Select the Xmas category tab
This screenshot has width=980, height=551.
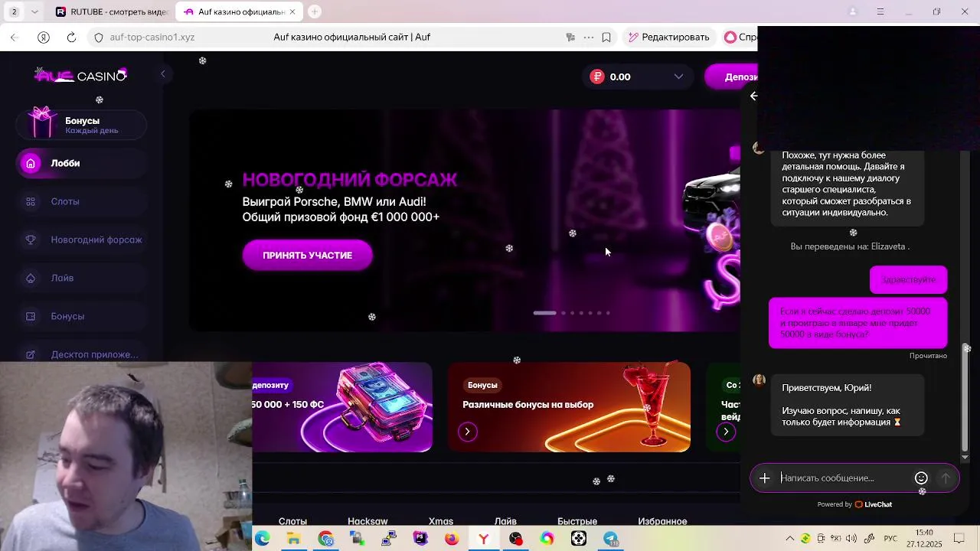click(x=441, y=521)
